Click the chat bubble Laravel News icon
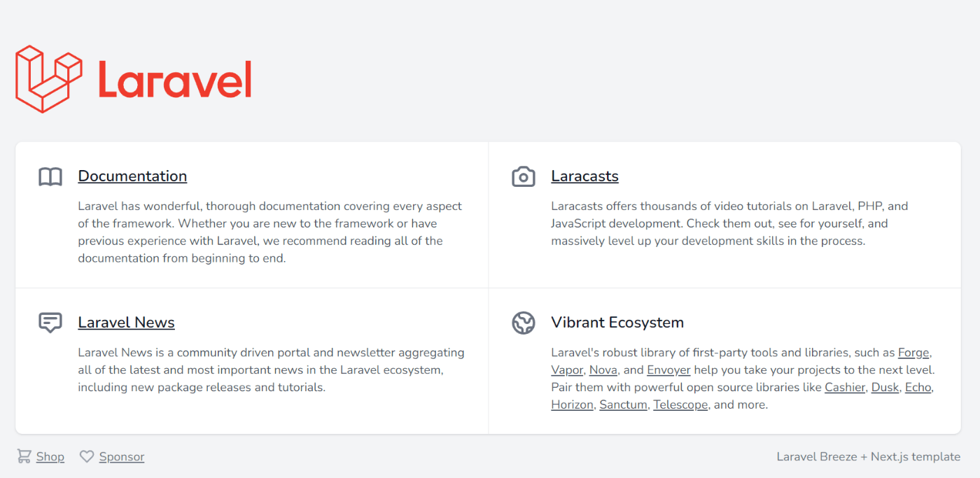This screenshot has height=478, width=980. point(50,323)
